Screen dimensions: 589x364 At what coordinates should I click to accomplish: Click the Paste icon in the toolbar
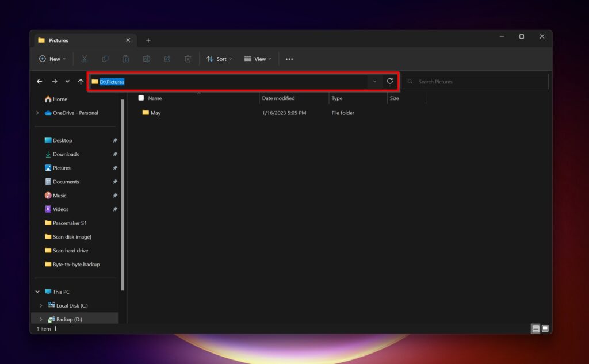[x=125, y=59]
